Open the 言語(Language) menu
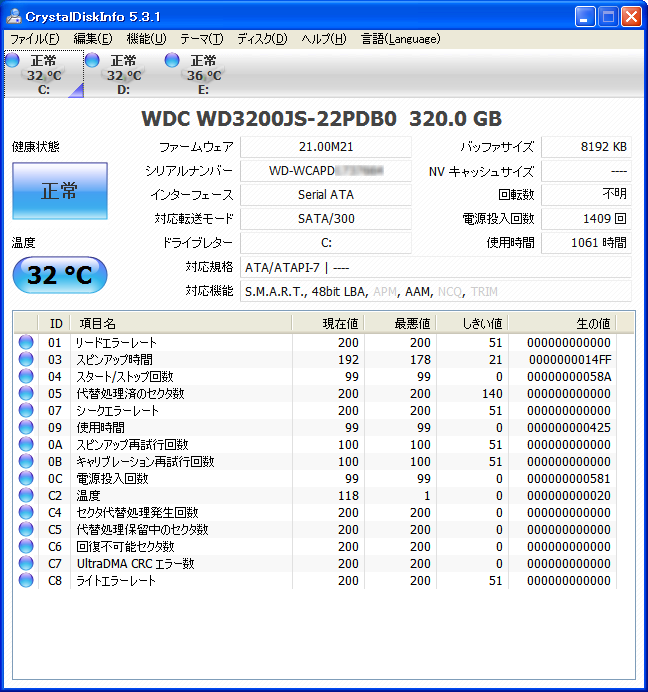 pyautogui.click(x=401, y=39)
